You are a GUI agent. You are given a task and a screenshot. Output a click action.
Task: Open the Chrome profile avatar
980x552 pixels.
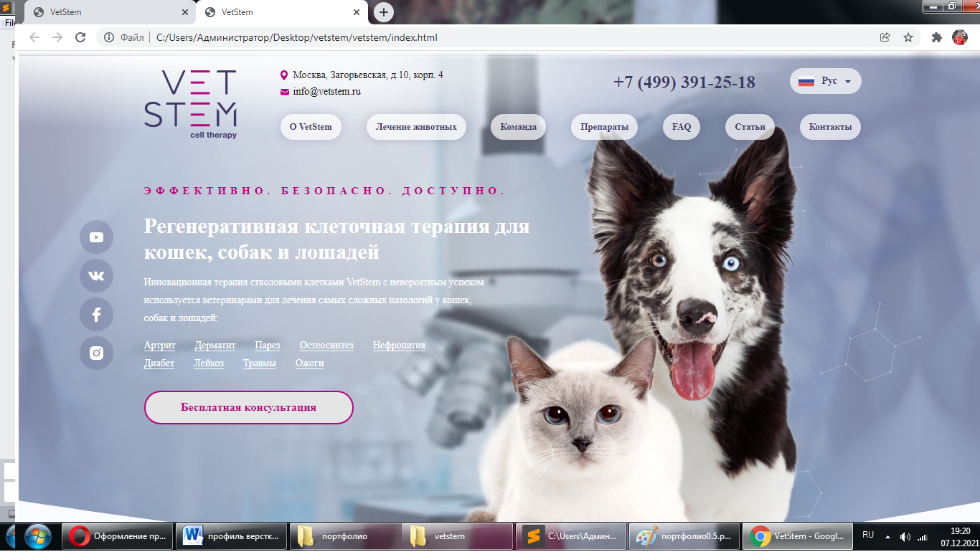[x=960, y=37]
